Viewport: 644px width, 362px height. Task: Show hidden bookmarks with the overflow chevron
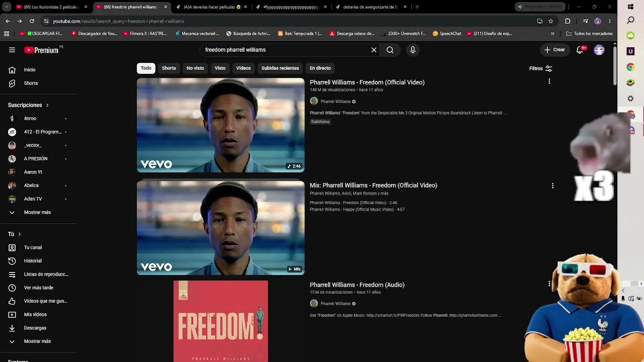552,34
